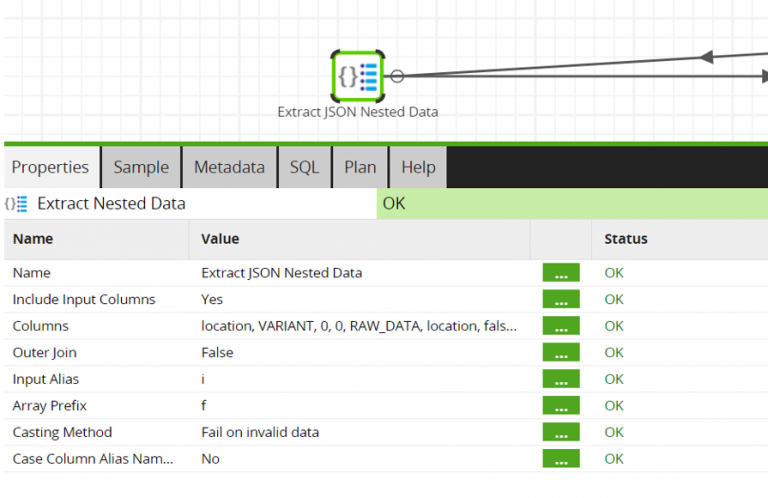
Task: Change Casting Method via ellipsis button
Action: pos(561,432)
